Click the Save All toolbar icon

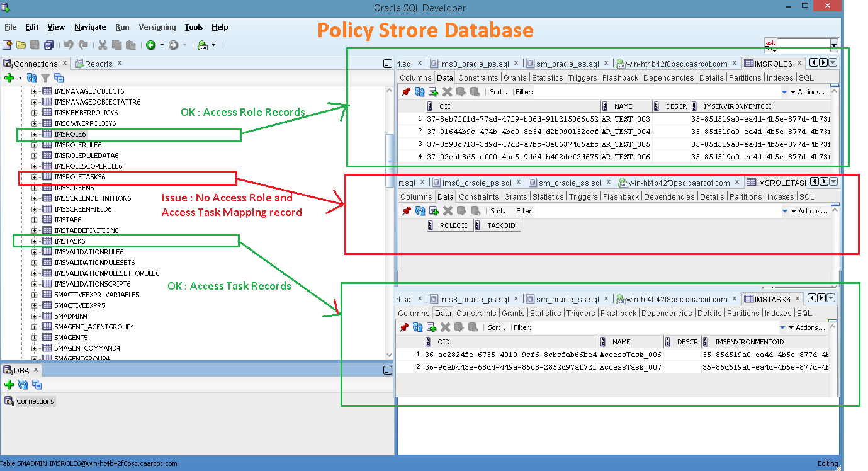(48, 45)
